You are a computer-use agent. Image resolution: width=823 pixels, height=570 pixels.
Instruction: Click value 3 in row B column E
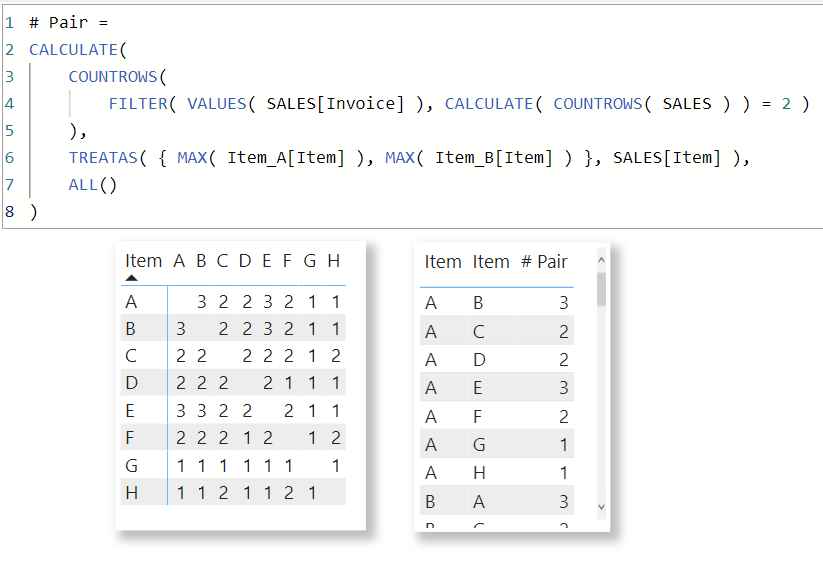[268, 329]
